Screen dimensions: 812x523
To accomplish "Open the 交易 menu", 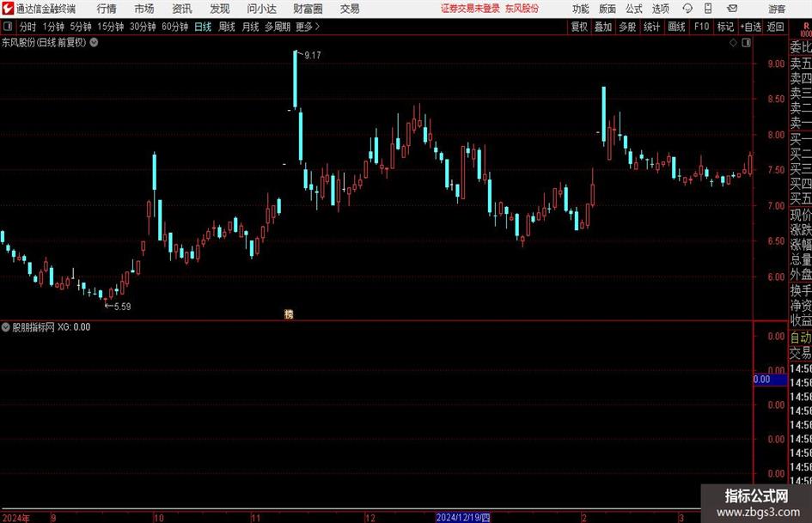I will [x=350, y=9].
